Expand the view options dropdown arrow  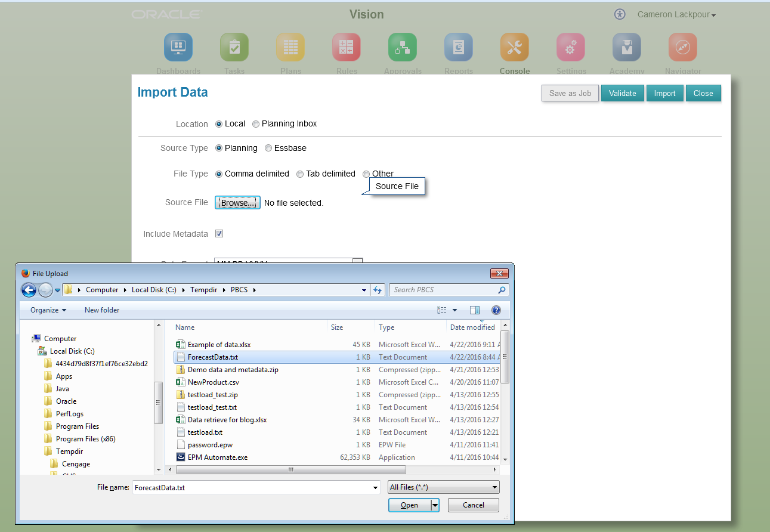[x=454, y=310]
